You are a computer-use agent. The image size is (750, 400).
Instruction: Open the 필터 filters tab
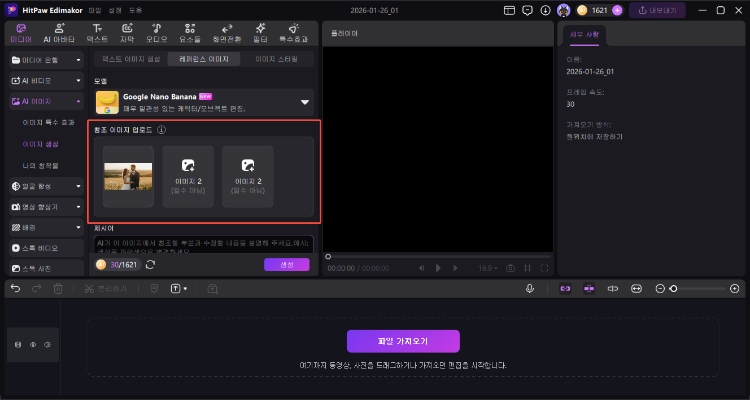pos(260,33)
